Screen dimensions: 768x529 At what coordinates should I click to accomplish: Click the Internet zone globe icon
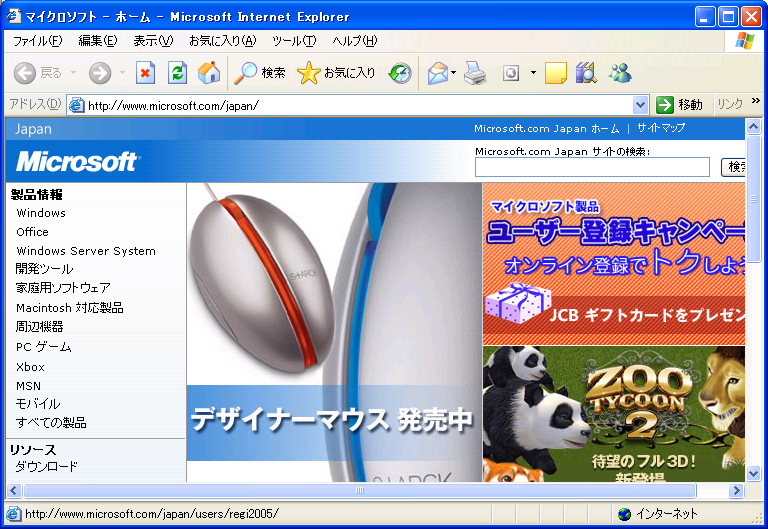(624, 514)
